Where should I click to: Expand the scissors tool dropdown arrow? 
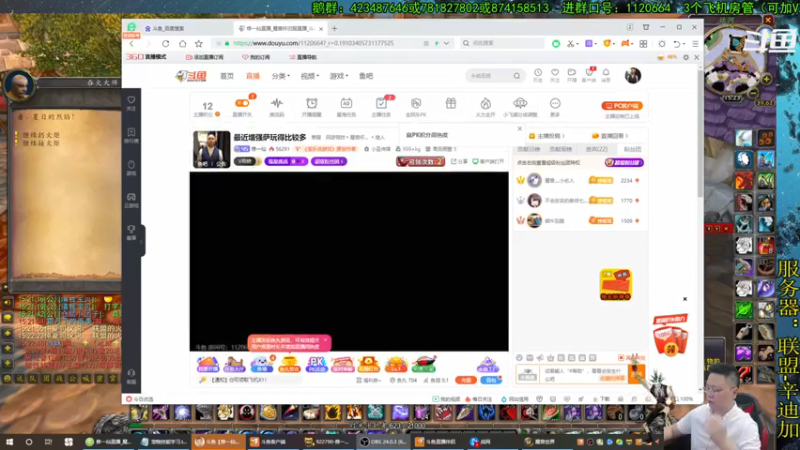coord(578,44)
